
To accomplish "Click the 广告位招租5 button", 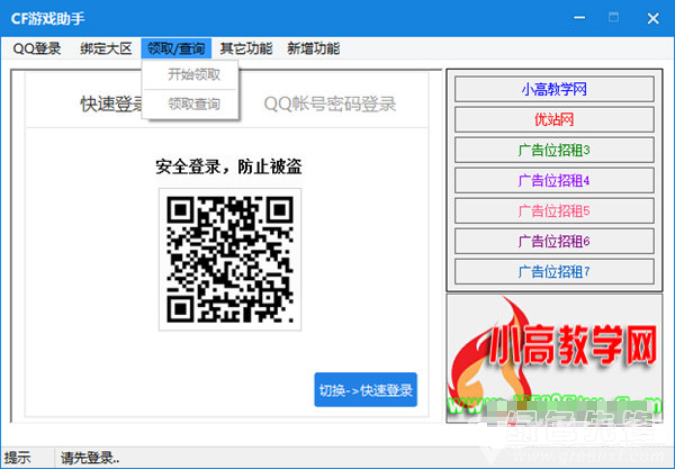I will coord(554,211).
